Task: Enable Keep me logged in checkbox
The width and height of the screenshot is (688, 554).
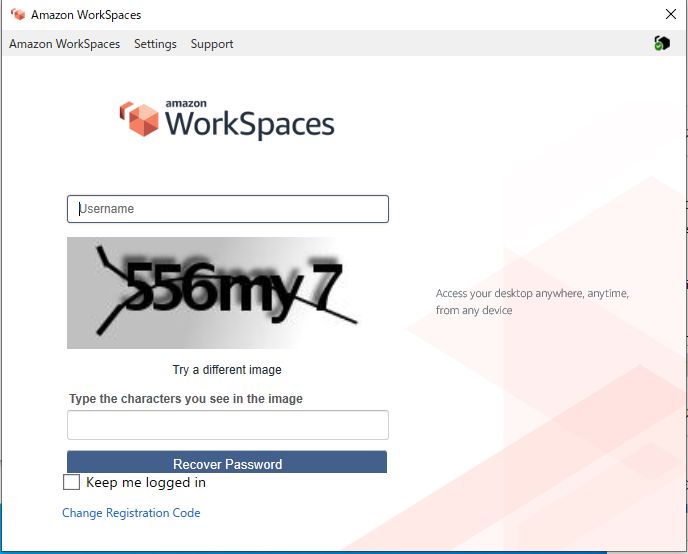Action: (x=72, y=482)
